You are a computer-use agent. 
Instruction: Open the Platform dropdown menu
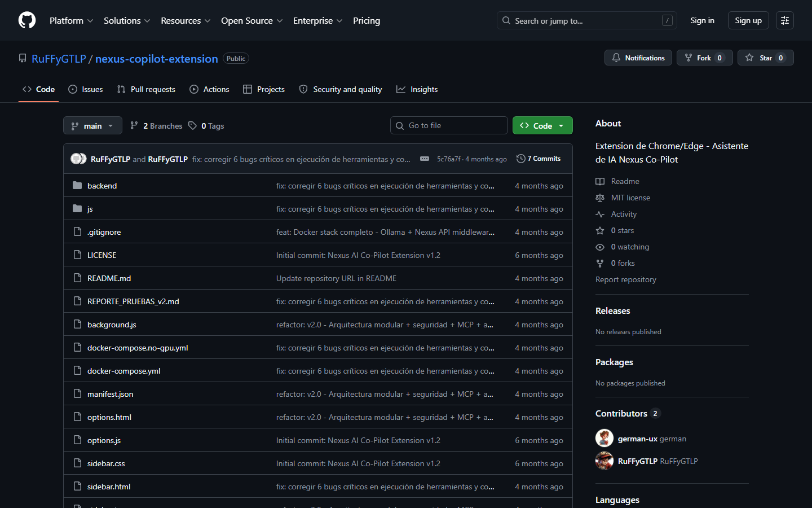[71, 20]
